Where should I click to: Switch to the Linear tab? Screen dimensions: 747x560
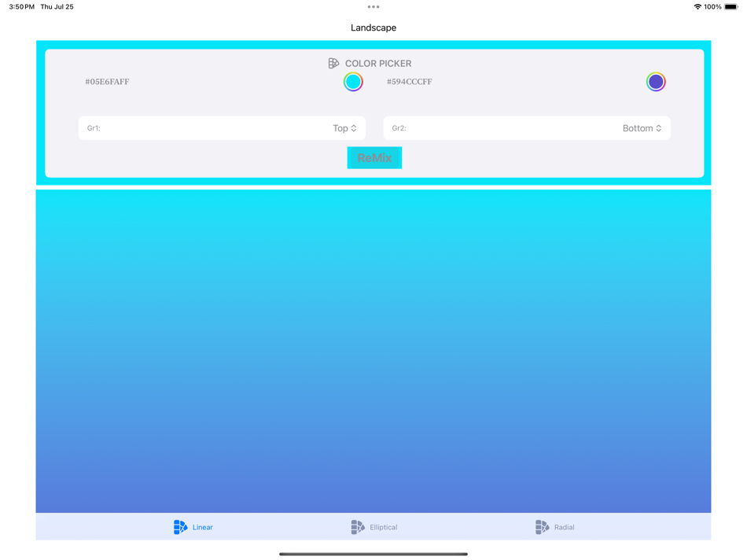tap(193, 527)
